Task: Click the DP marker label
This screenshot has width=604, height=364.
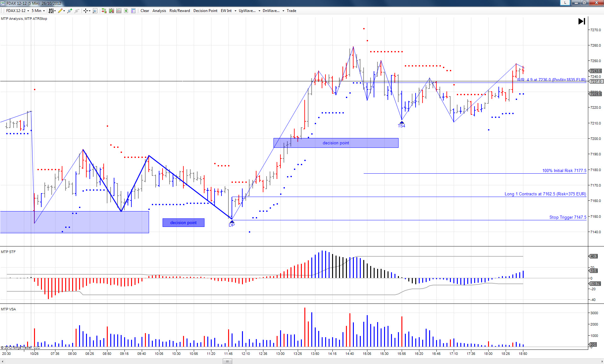Action: (x=232, y=225)
